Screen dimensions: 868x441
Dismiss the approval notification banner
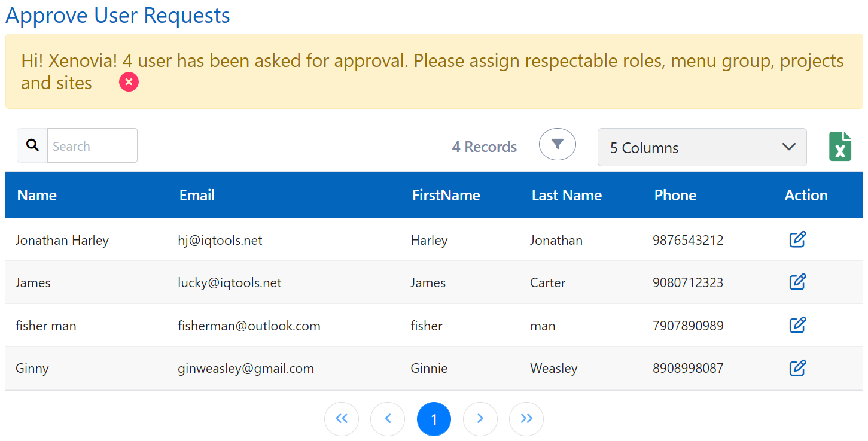tap(129, 82)
